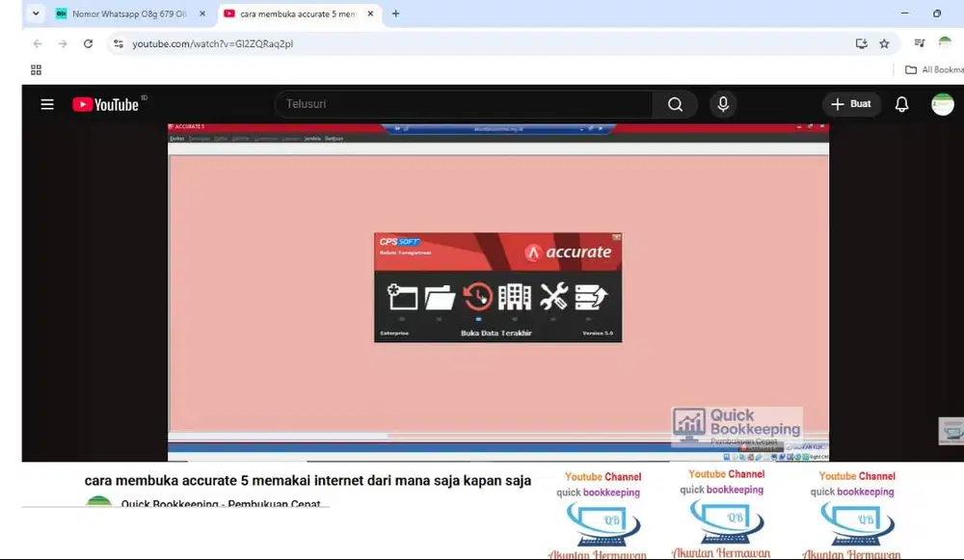964x560 pixels.
Task: Click the Quick Bookkeeping watermark on video
Action: [x=736, y=427]
